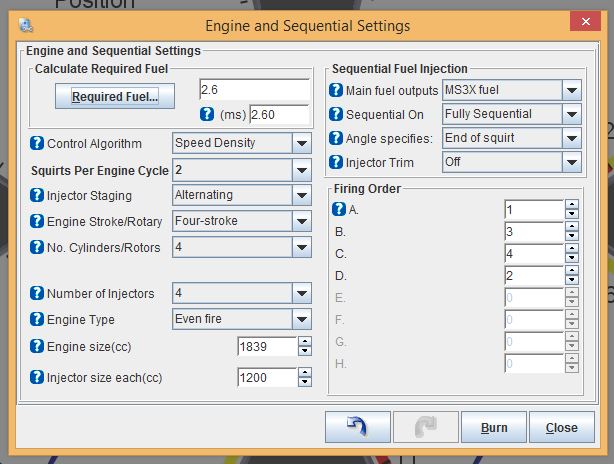Viewport: 614px width, 464px height.
Task: Click help icon beside Firing Order A
Action: click(339, 209)
